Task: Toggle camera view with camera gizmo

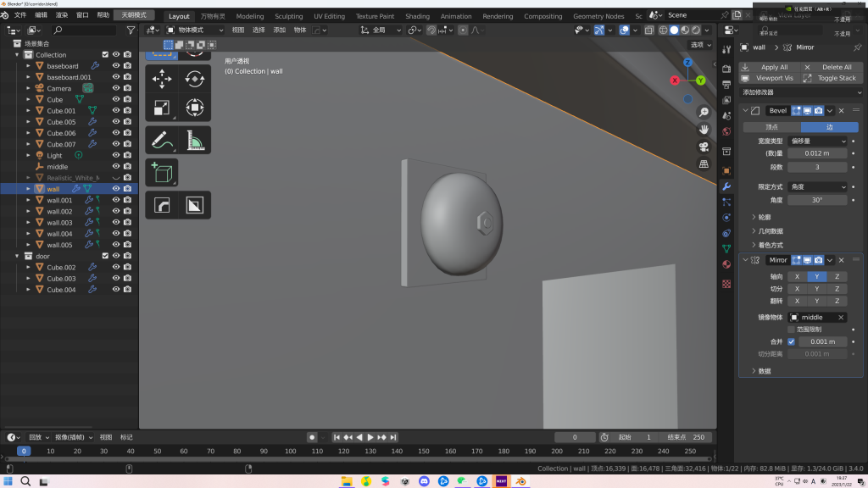Action: point(704,147)
